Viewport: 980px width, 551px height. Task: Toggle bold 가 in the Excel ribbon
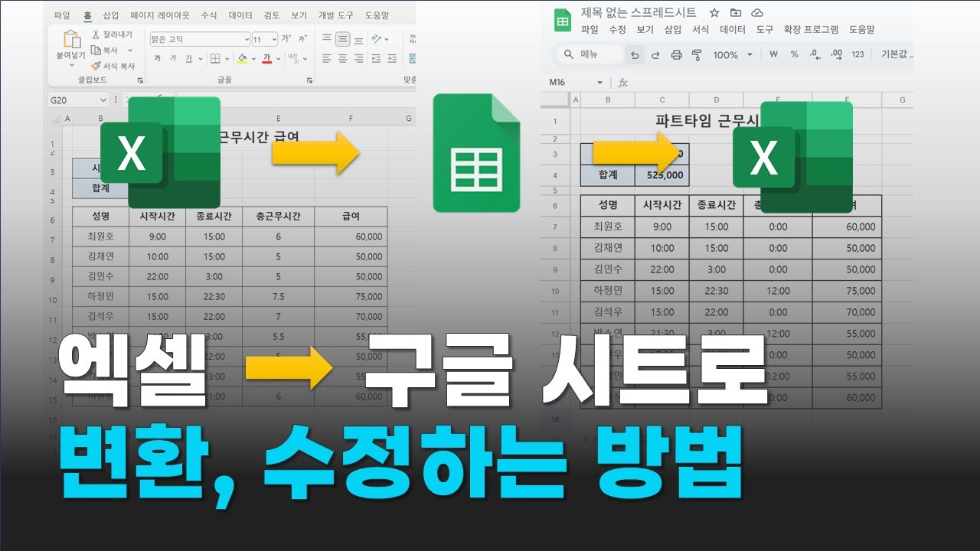[x=157, y=58]
